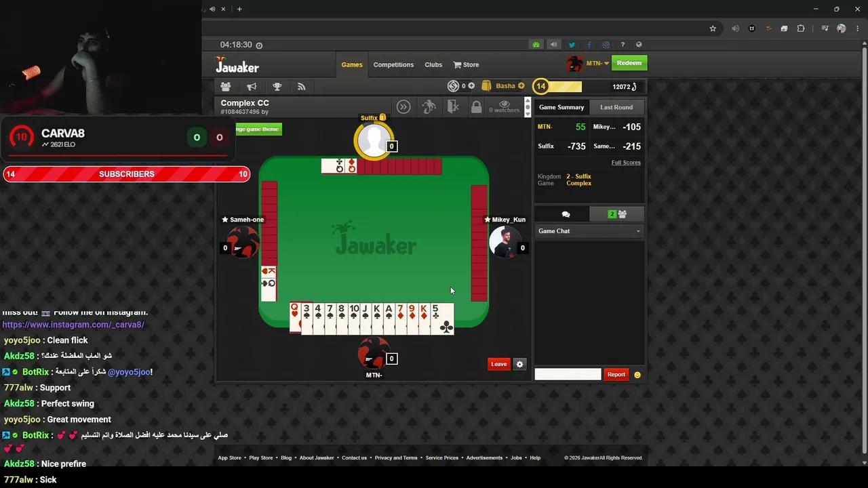The width and height of the screenshot is (868, 488).
Task: Click the Report button
Action: [x=616, y=375]
